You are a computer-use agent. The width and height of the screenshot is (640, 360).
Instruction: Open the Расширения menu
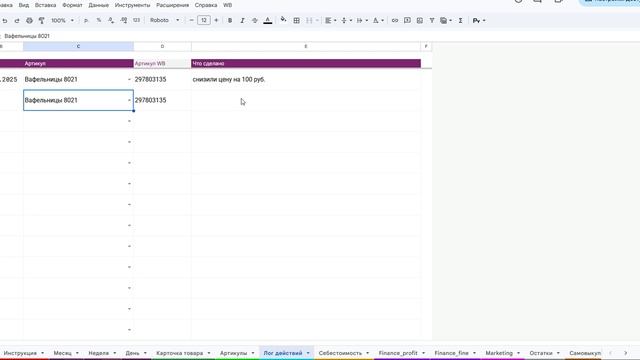pos(172,5)
